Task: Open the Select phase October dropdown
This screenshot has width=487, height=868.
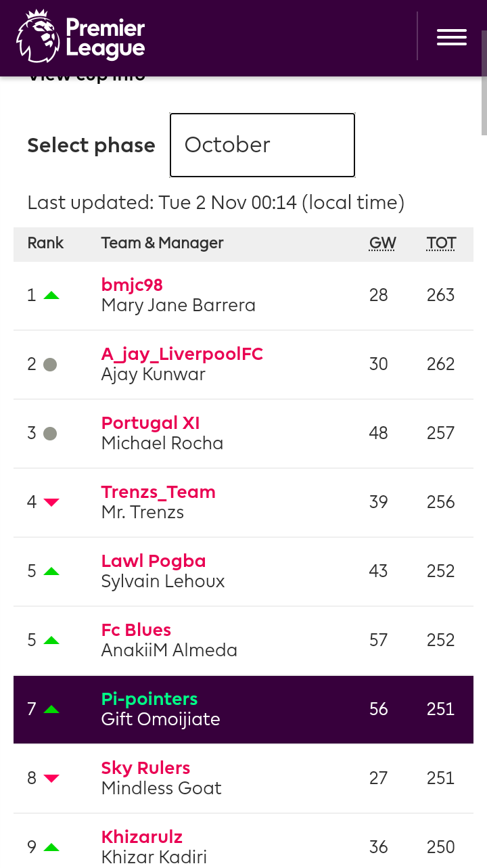Action: 262,145
